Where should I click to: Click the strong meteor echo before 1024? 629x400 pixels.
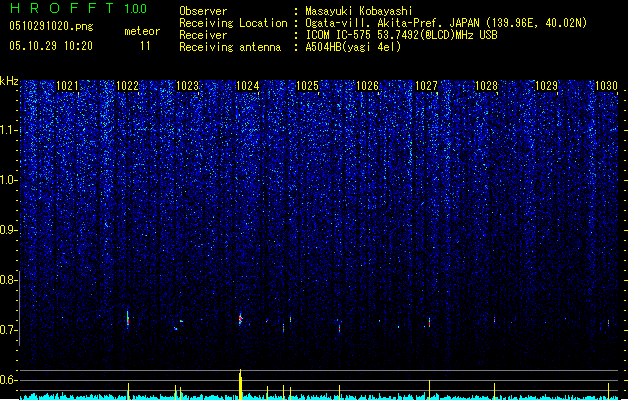point(240,319)
